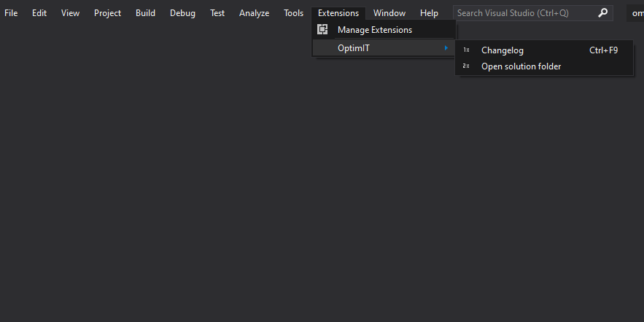Open the Project menu
Image resolution: width=644 pixels, height=322 pixels.
pyautogui.click(x=108, y=13)
